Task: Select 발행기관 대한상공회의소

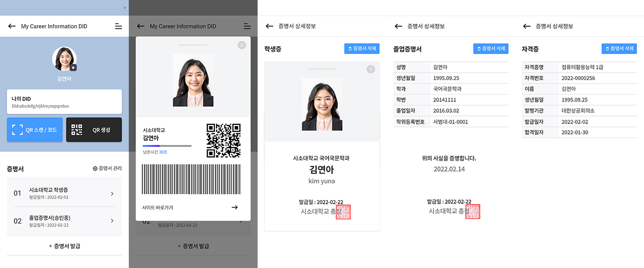Action: coord(578,111)
